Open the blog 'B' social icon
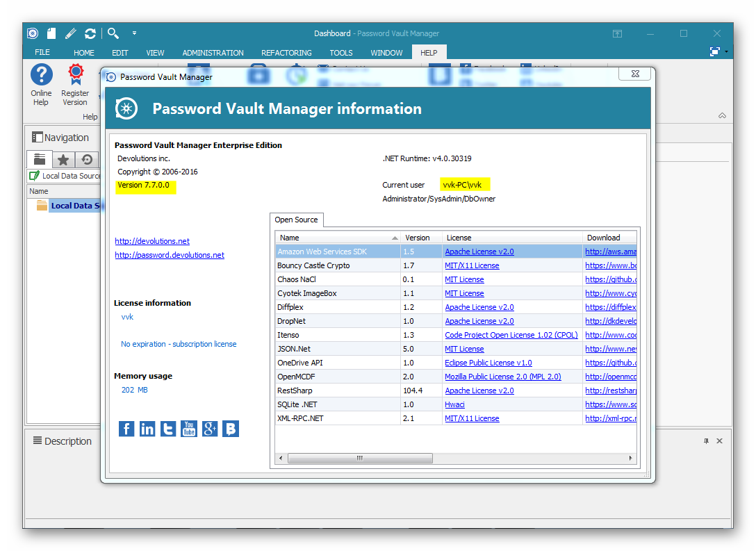Screen dimensions: 756x551 pos(231,429)
